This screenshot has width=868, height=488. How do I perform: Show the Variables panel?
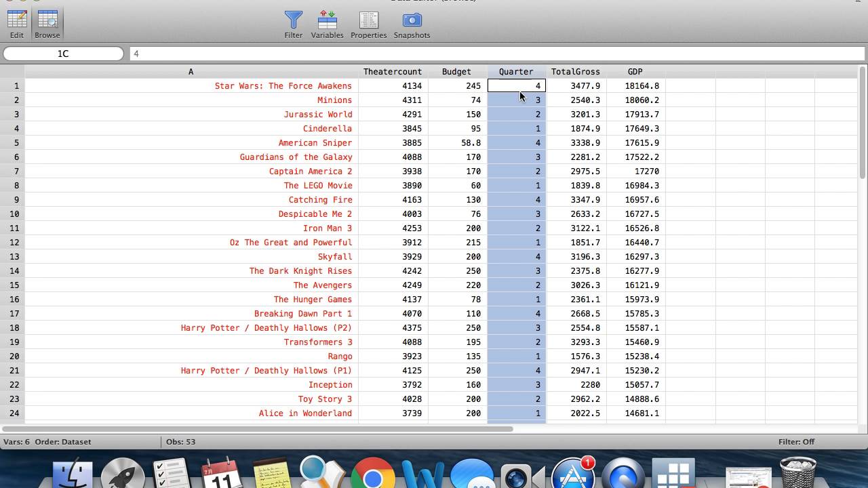pyautogui.click(x=327, y=24)
